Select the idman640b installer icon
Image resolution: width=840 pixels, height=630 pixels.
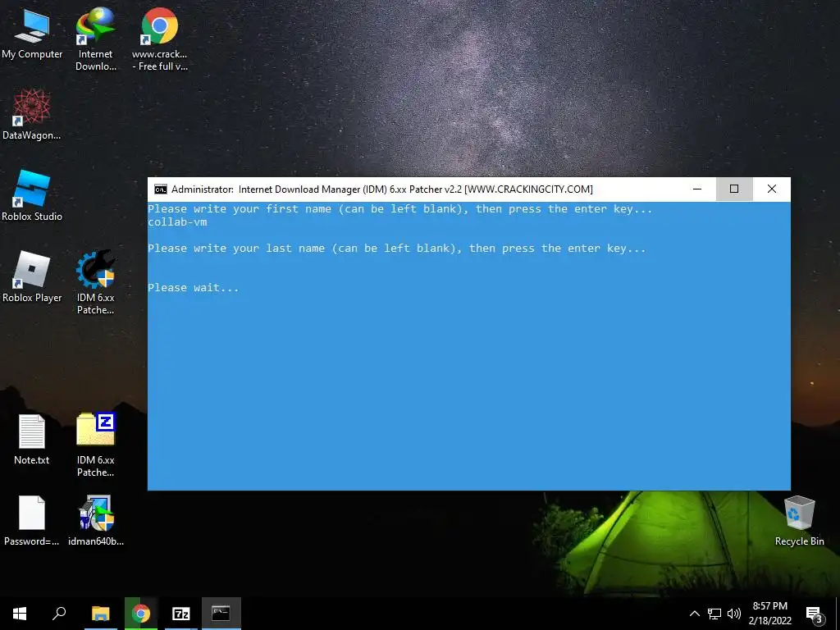(96, 521)
